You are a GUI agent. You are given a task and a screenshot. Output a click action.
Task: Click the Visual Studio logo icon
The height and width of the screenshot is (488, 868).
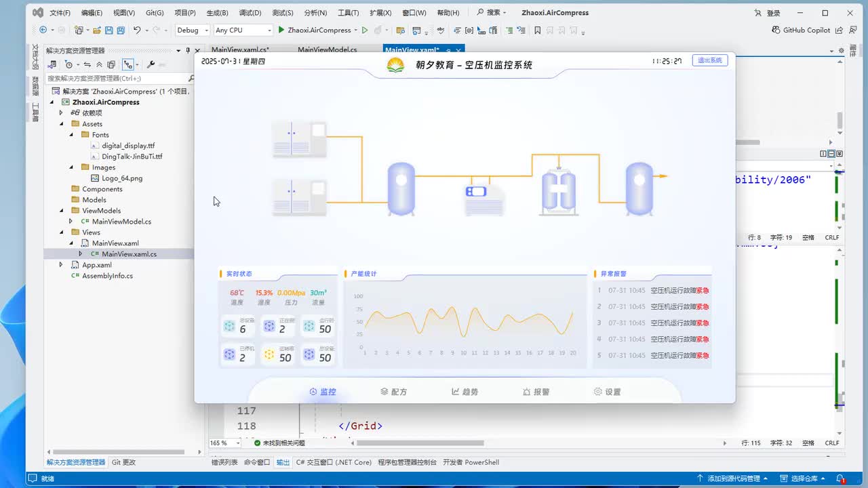pyautogui.click(x=38, y=12)
